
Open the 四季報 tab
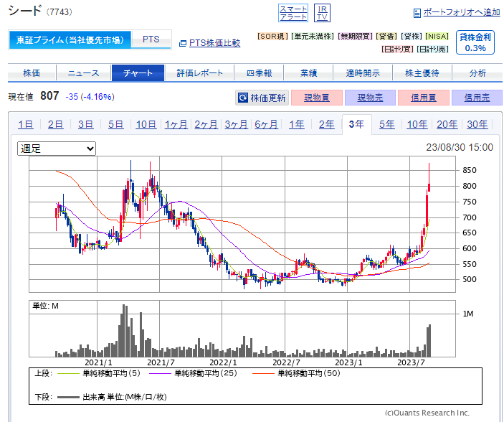click(x=259, y=73)
